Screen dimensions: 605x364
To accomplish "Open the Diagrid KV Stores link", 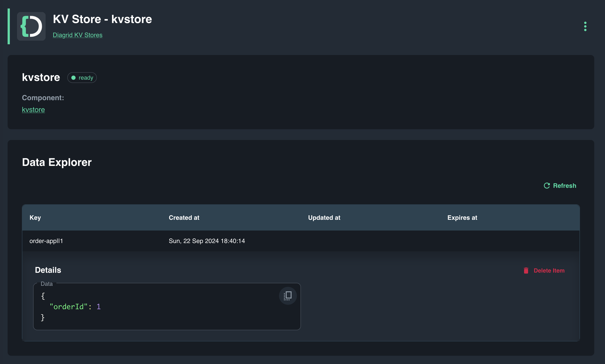I will (78, 35).
